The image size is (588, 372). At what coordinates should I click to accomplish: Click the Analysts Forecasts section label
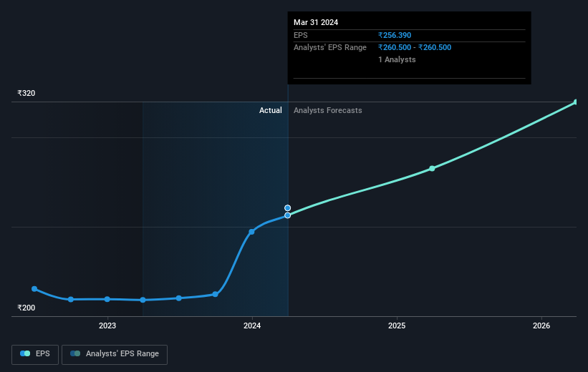pos(328,110)
